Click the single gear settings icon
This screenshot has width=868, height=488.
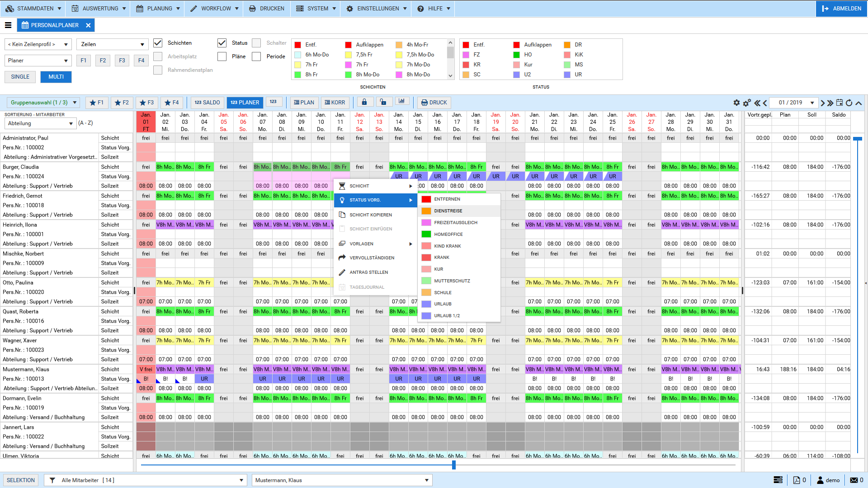click(736, 103)
